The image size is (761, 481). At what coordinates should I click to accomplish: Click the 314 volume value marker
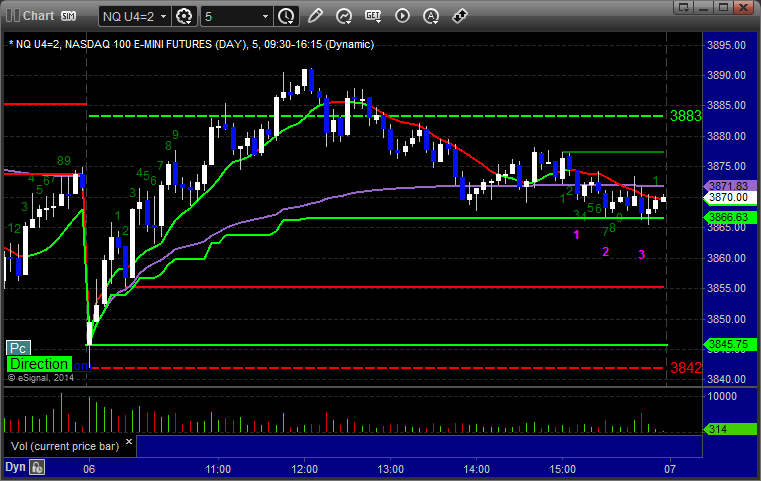click(x=729, y=429)
